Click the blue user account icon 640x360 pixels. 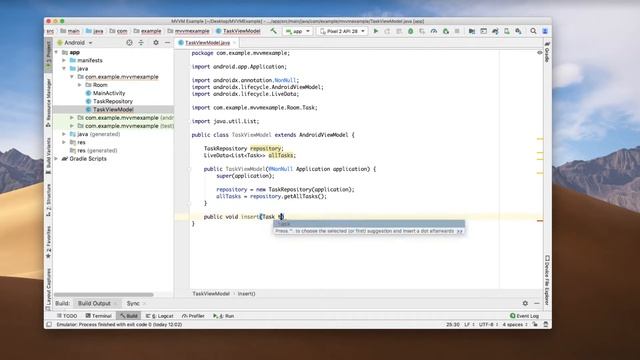pos(545,31)
